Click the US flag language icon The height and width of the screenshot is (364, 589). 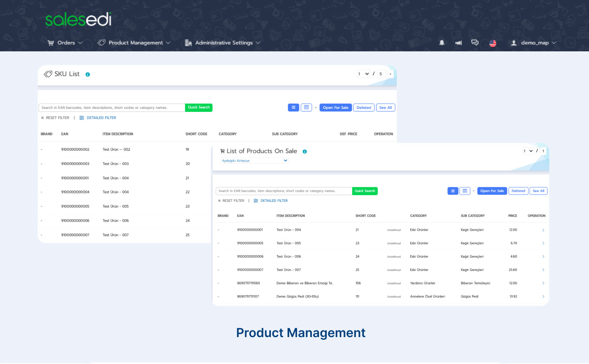point(493,43)
